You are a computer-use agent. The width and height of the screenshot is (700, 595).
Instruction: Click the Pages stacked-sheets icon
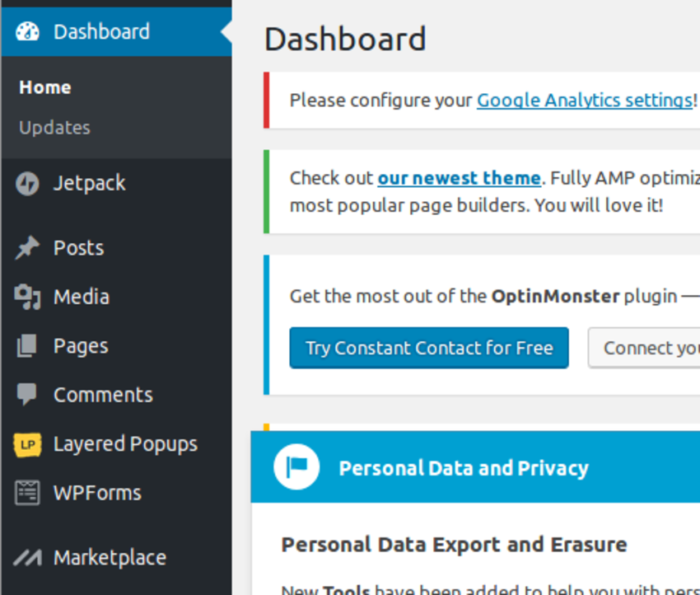click(x=27, y=346)
